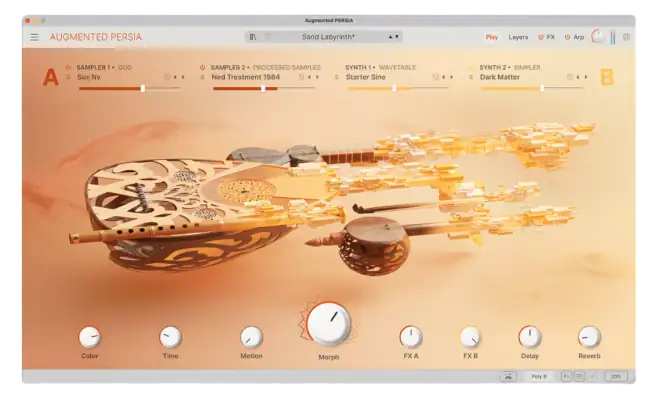Click the undo arrow in bottom bar
660x408 pixels.
point(567,376)
